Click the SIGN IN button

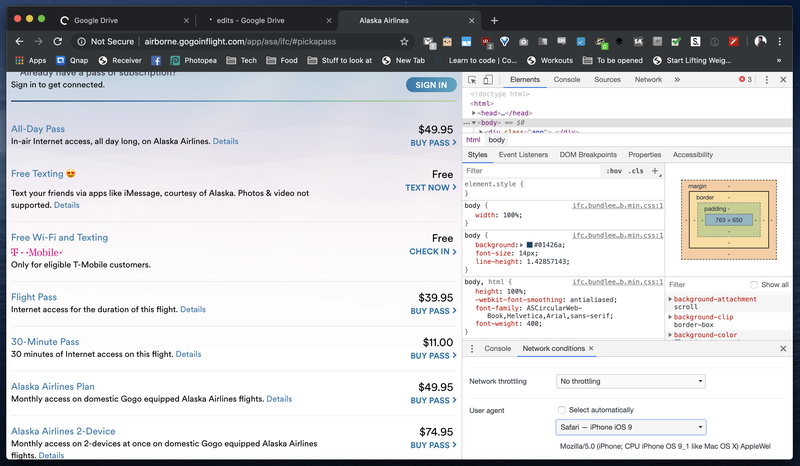431,85
